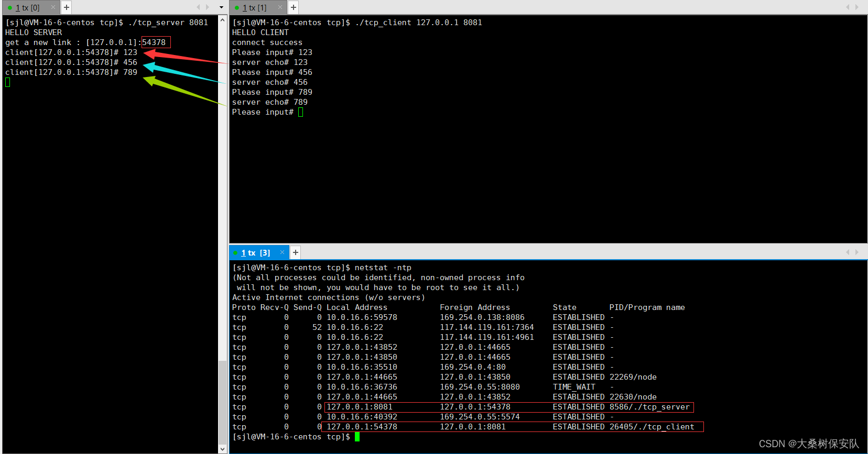Click the server line ending in '# 456'
868x454 pixels.
pos(71,62)
